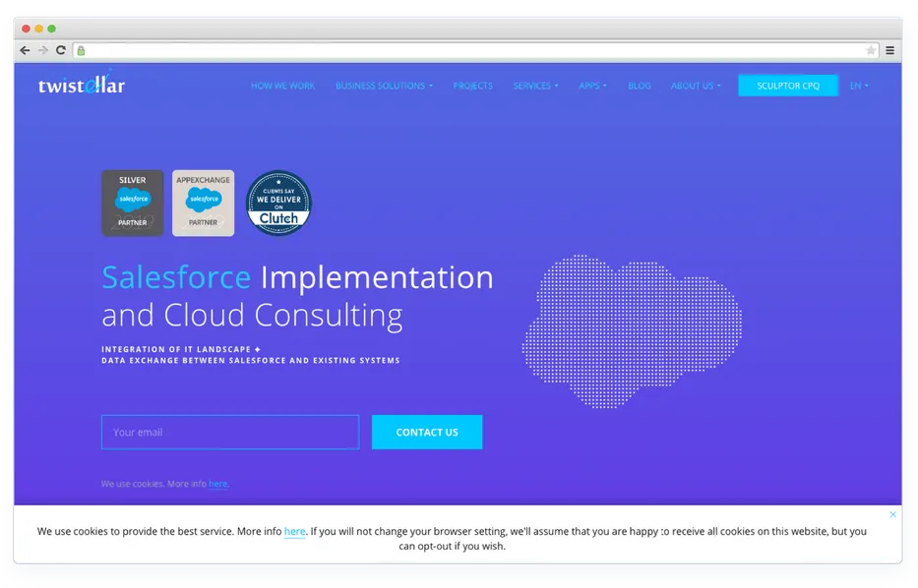The height and width of the screenshot is (588, 918).
Task: Expand the About Us menu
Action: [696, 86]
